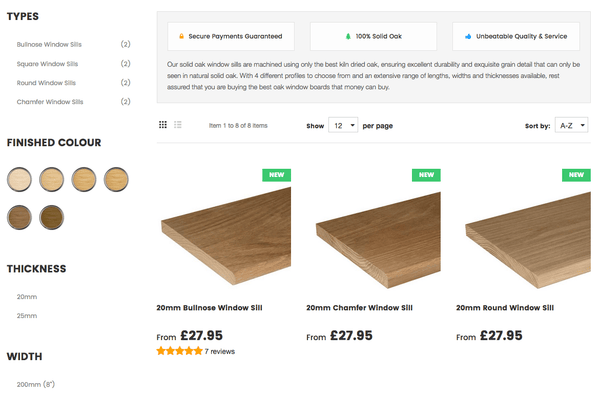The height and width of the screenshot is (394, 600).
Task: Choose the darkest brown finished colour swatch
Action: [51, 217]
